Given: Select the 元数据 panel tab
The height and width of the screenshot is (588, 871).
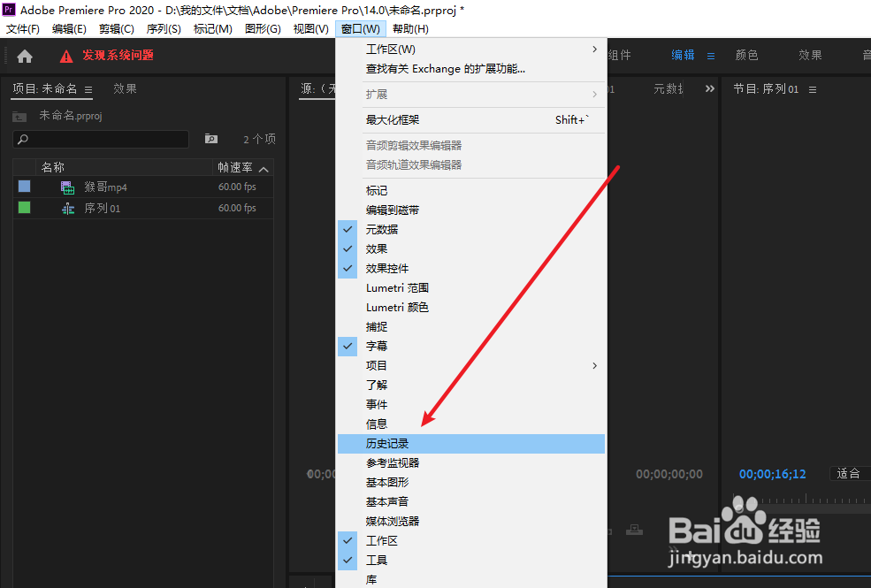Looking at the screenshot, I should (x=669, y=88).
